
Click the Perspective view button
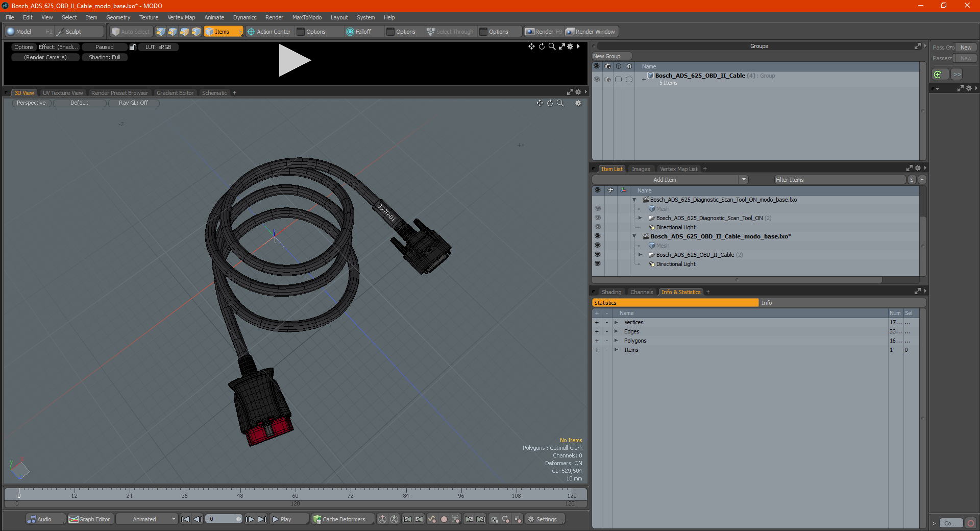[x=31, y=103]
